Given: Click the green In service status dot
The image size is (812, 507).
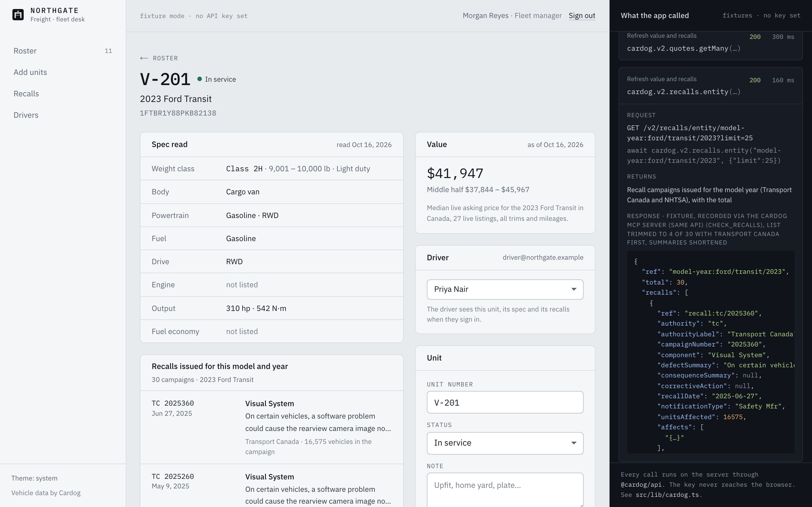Looking at the screenshot, I should coord(200,79).
